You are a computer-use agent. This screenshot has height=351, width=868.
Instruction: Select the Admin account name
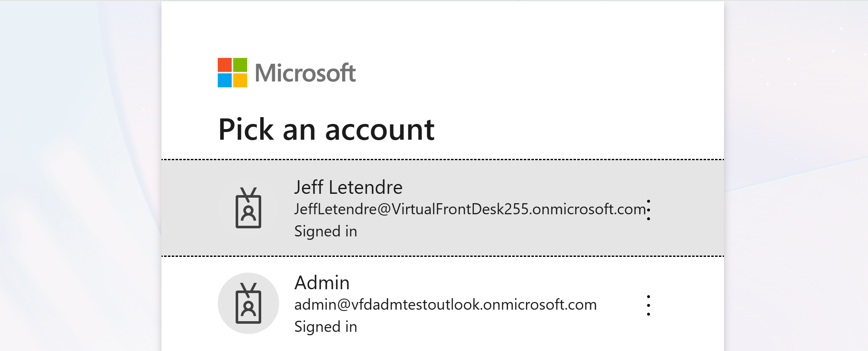click(x=322, y=283)
